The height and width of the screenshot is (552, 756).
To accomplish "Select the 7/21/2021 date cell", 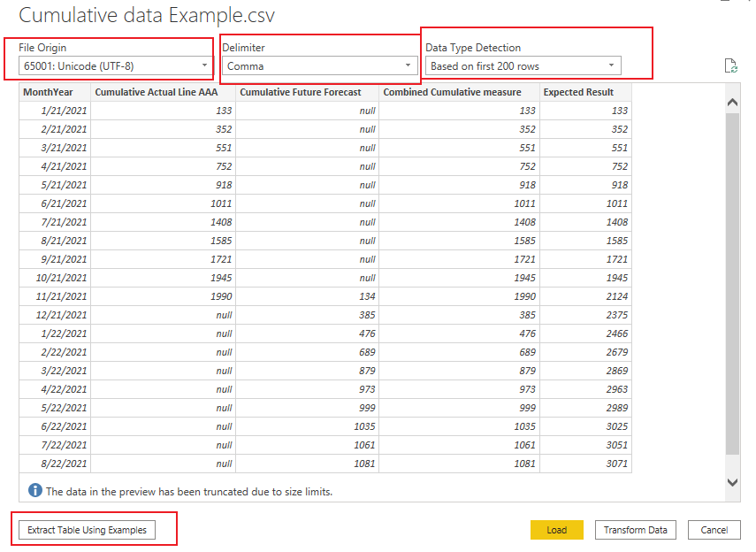I will (x=55, y=222).
